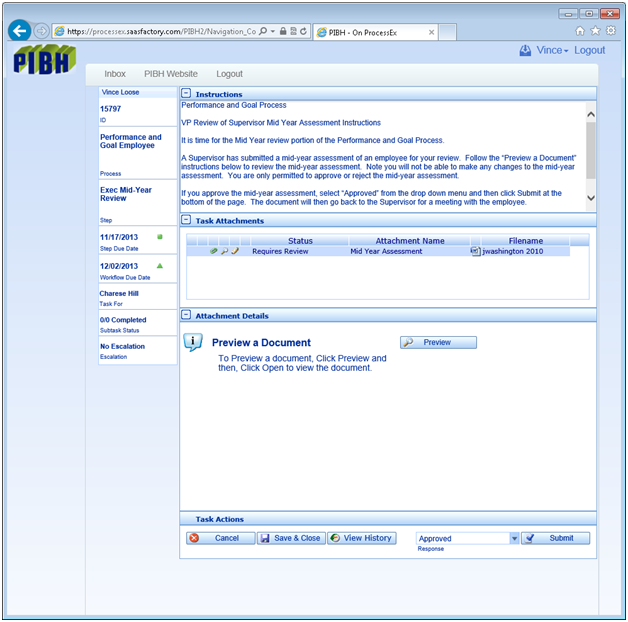Click the Preview button

tap(438, 342)
